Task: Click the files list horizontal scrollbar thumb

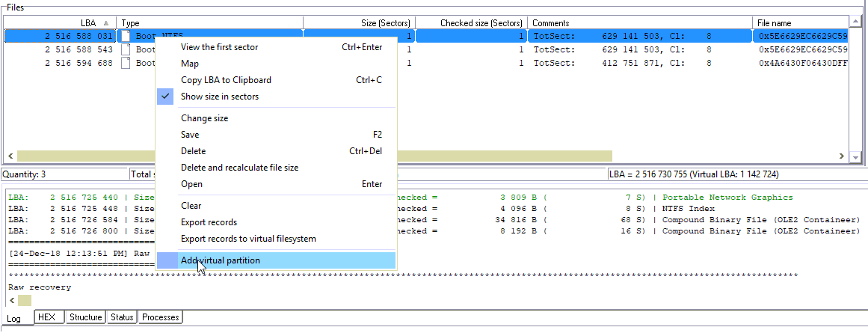Action: point(314,156)
